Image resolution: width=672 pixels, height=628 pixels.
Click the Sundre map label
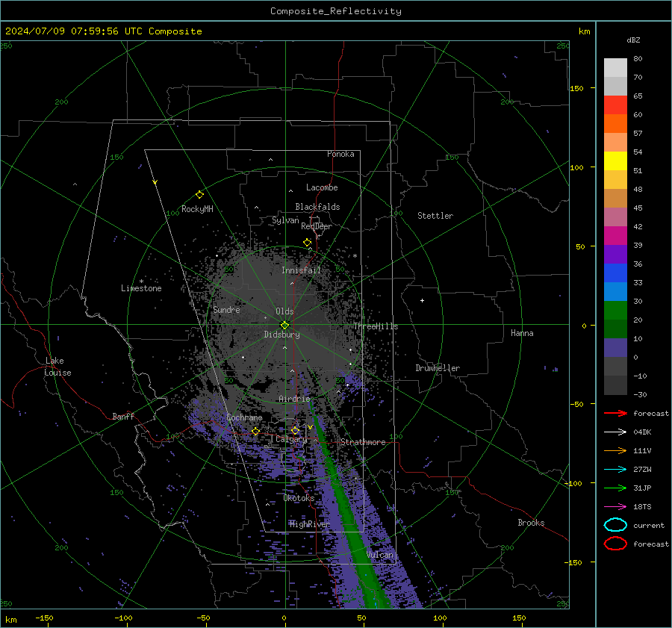[x=227, y=309]
